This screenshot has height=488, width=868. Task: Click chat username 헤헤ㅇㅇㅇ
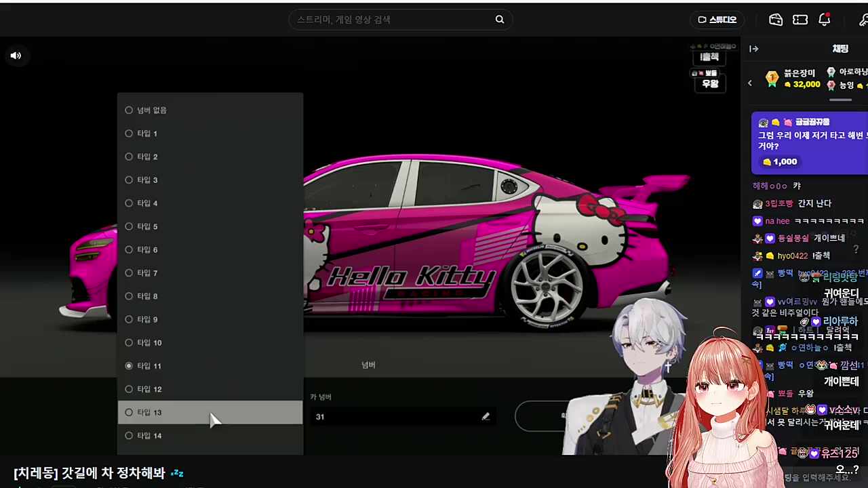pos(770,186)
